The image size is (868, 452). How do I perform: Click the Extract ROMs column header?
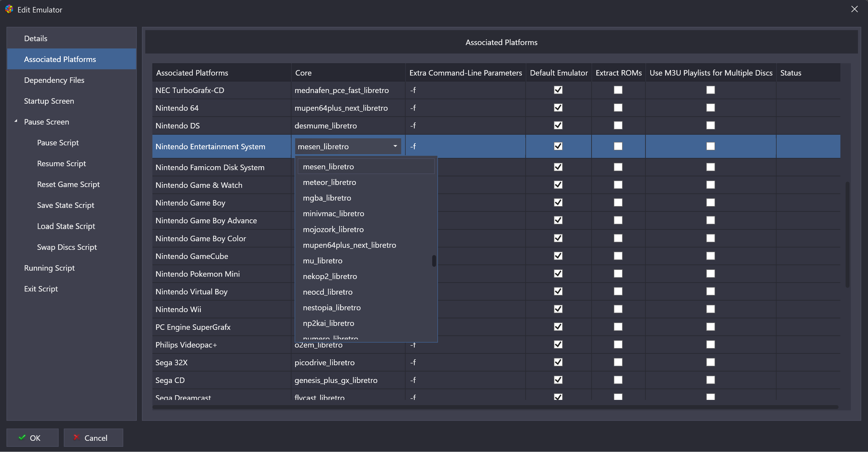619,73
